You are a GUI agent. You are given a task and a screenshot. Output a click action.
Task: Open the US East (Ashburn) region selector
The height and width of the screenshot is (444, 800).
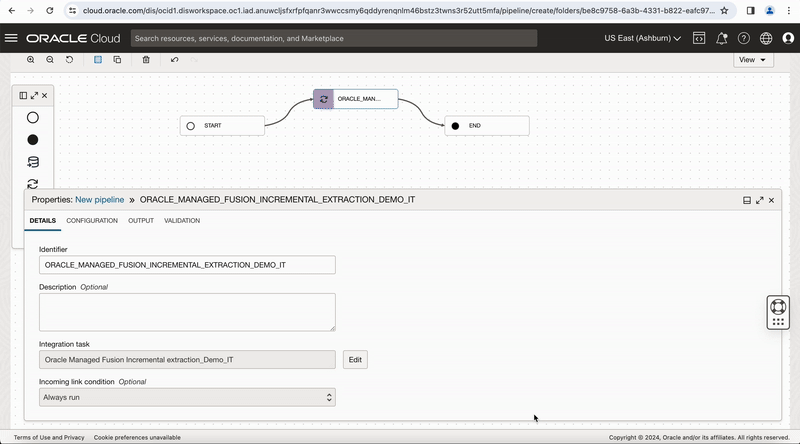pyautogui.click(x=642, y=38)
